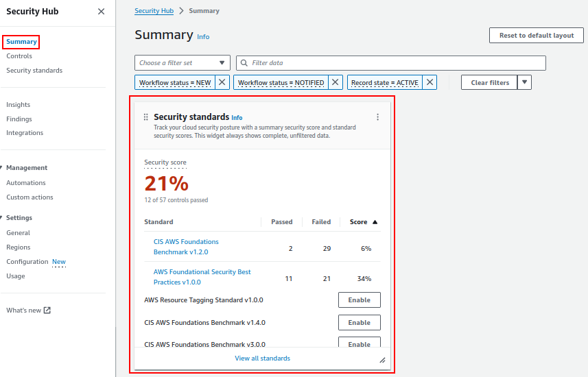This screenshot has width=588, height=377.
Task: Focus the Filter data search field
Action: (x=391, y=63)
